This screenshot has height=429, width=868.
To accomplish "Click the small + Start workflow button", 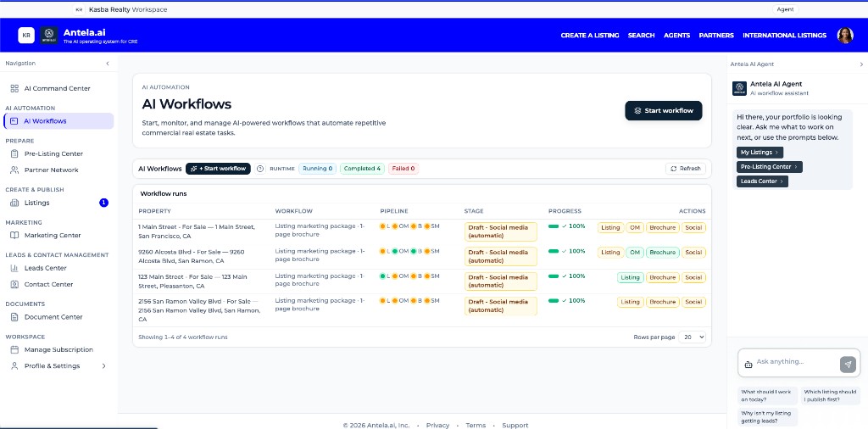I will (218, 169).
